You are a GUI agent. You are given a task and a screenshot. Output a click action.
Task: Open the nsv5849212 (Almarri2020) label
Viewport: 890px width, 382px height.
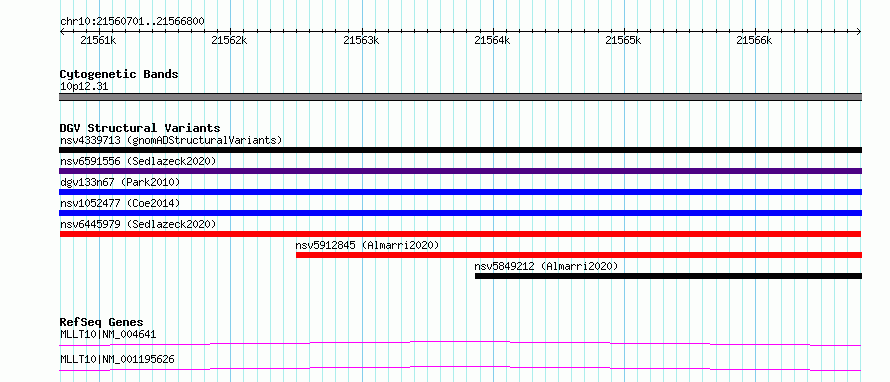(x=546, y=266)
